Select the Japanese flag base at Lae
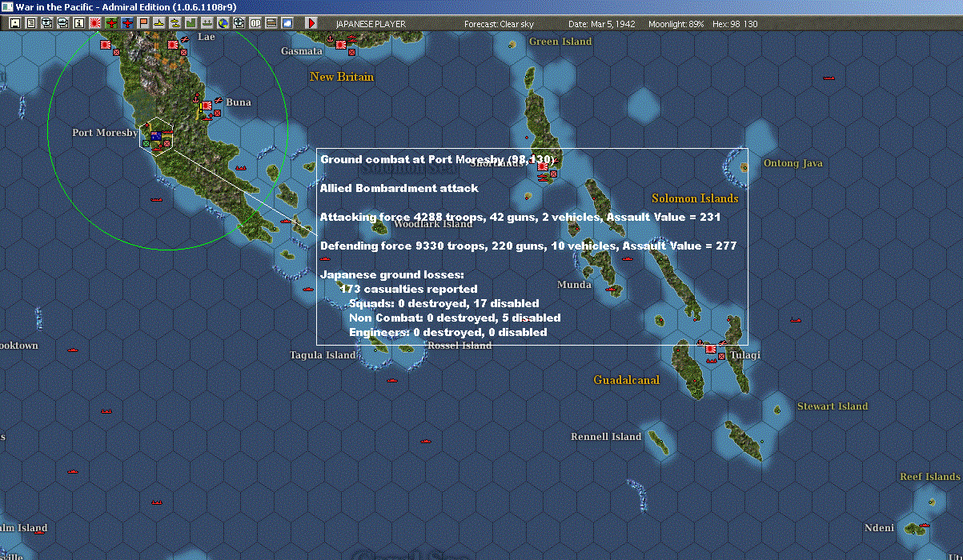Image resolution: width=963 pixels, height=560 pixels. [x=173, y=45]
